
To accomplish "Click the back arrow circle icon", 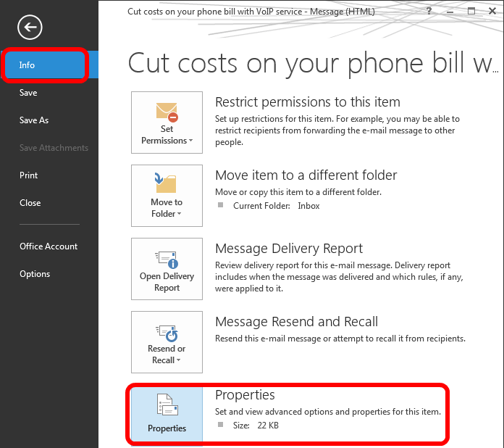I will click(30, 28).
